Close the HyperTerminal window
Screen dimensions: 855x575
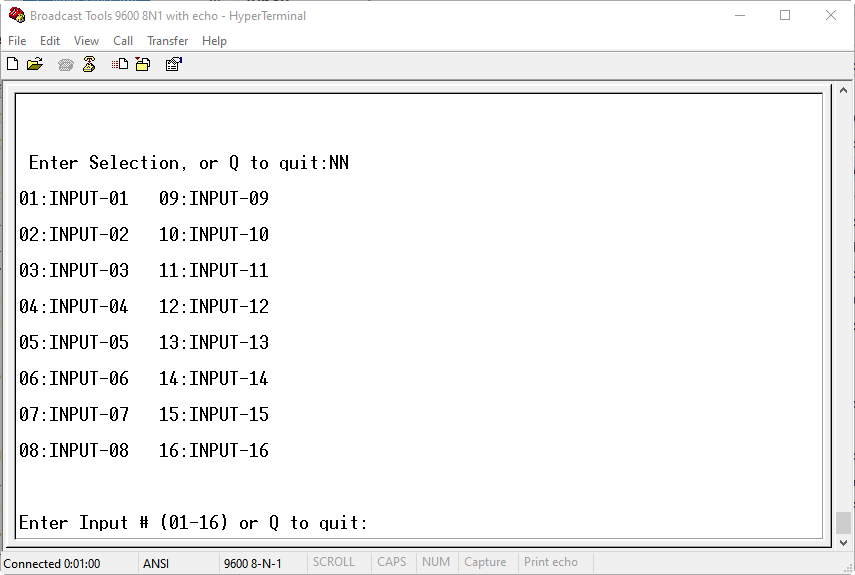tap(830, 15)
